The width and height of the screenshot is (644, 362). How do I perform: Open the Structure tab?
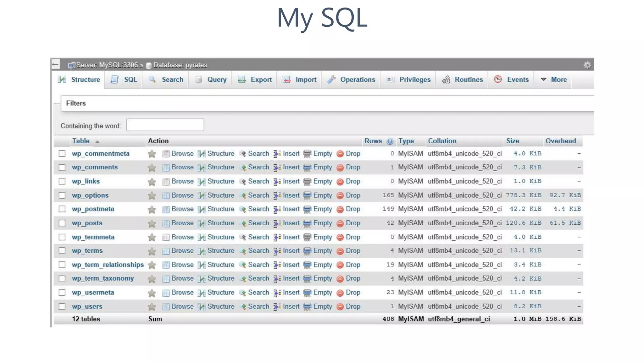(79, 80)
